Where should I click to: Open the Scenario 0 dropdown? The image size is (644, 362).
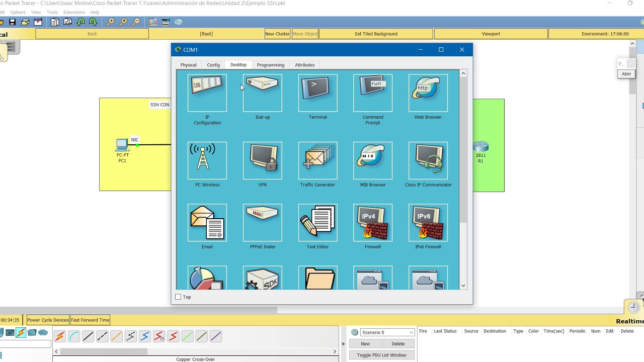(x=387, y=332)
